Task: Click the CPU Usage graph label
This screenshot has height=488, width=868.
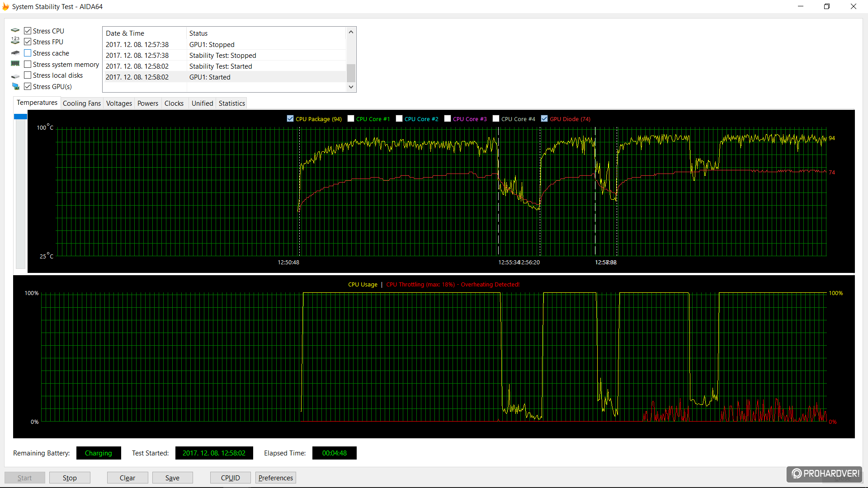Action: click(x=363, y=284)
